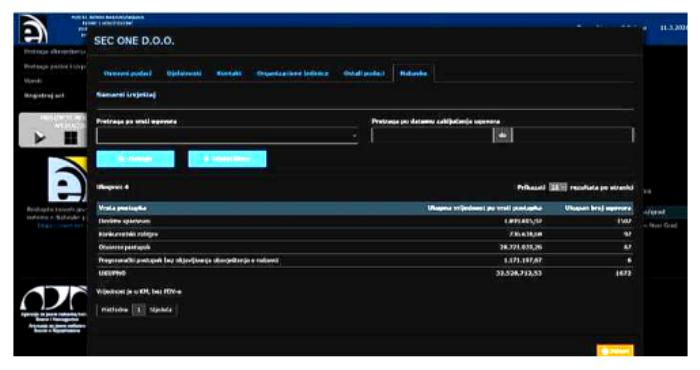Image resolution: width=700 pixels, height=370 pixels.
Task: Go to page 1 in pagination
Action: (x=139, y=310)
